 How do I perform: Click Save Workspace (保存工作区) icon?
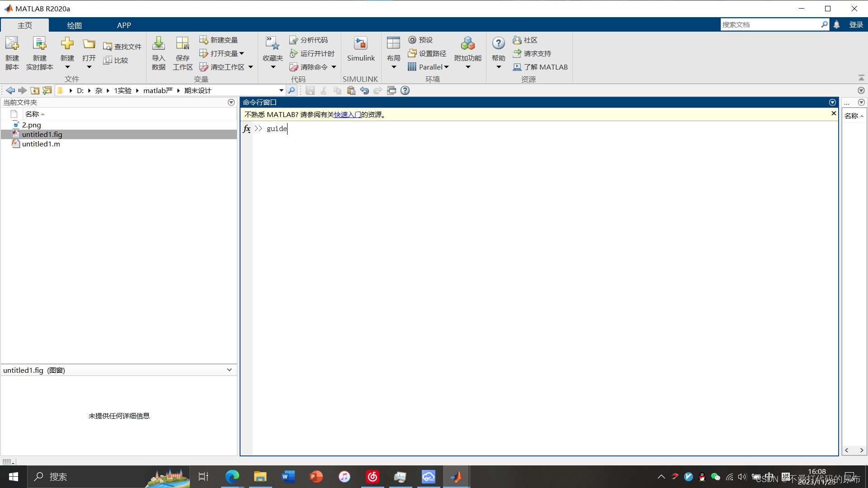click(183, 44)
